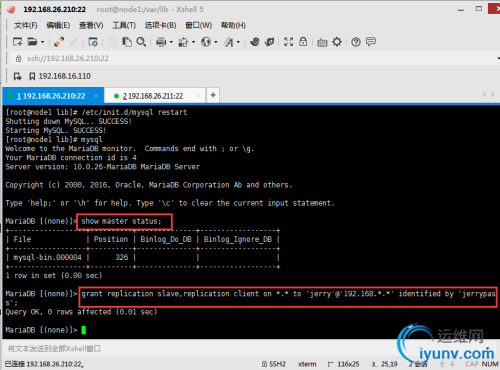Launch Xftp swirl icon
The height and width of the screenshot is (370, 500).
255,42
